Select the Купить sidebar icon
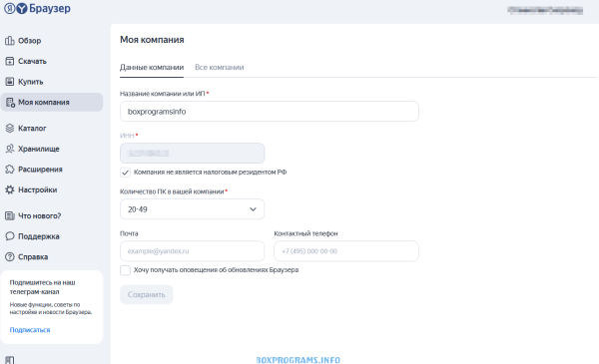The image size is (599, 364). pyautogui.click(x=10, y=82)
